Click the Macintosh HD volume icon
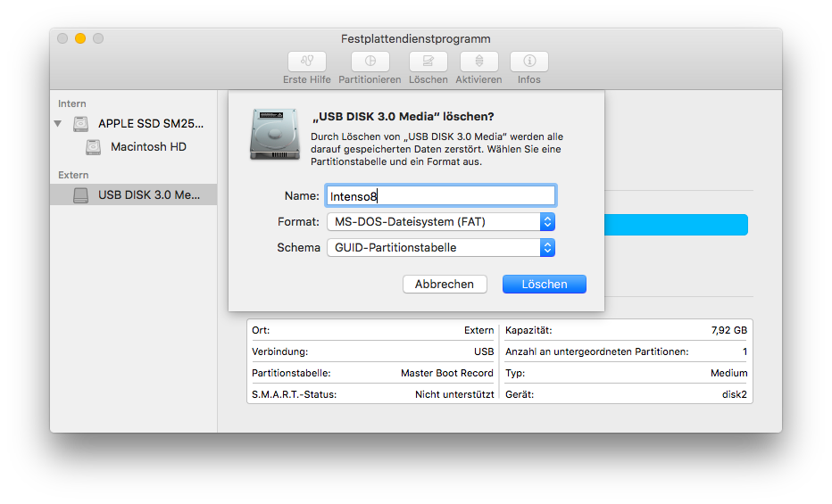Screen dimensions: 832x504 point(94,147)
